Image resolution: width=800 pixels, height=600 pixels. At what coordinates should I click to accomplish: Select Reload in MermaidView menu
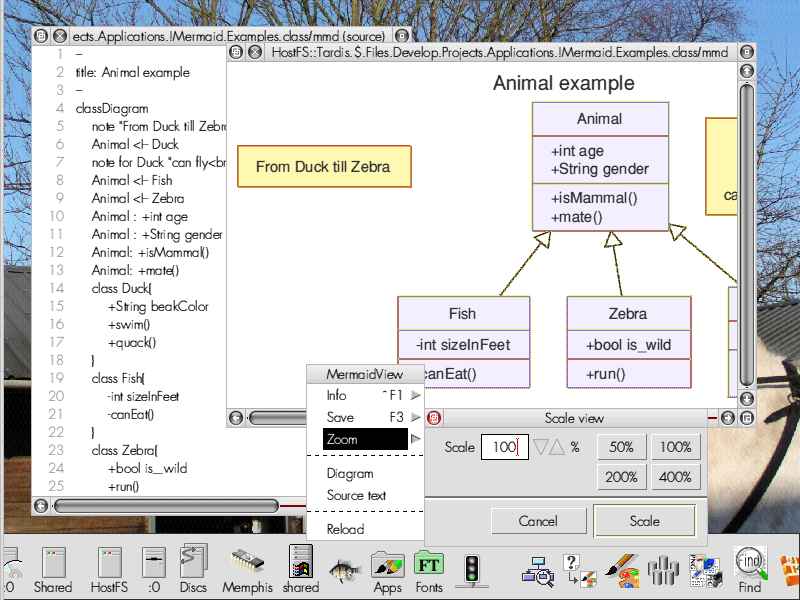click(345, 529)
